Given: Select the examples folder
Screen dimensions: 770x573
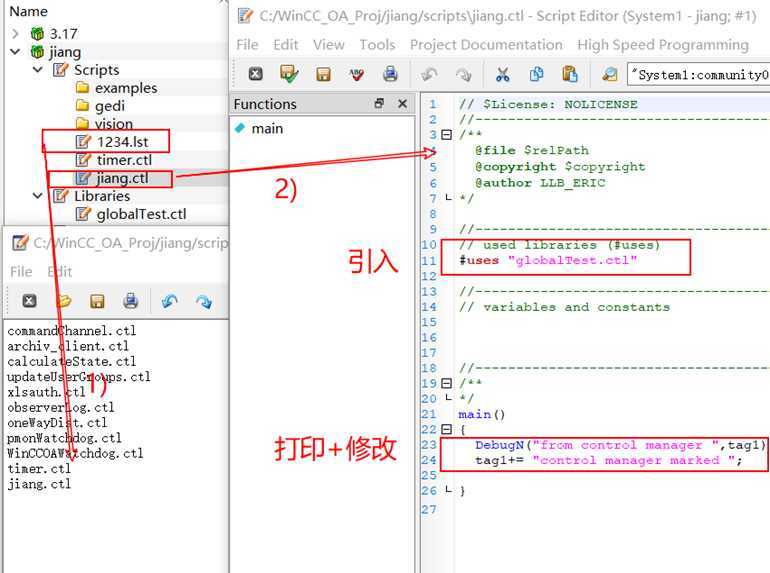Looking at the screenshot, I should 126,88.
